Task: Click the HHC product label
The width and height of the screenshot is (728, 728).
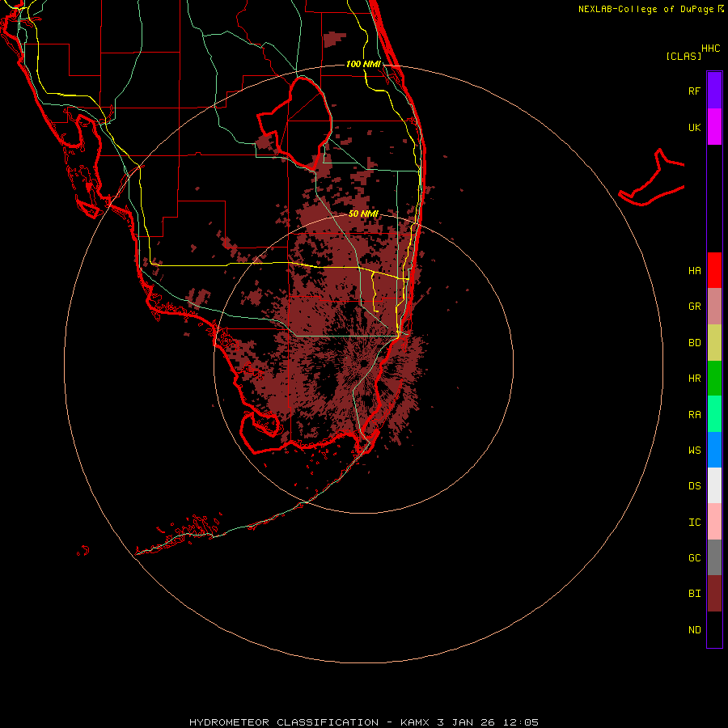Action: 711,49
